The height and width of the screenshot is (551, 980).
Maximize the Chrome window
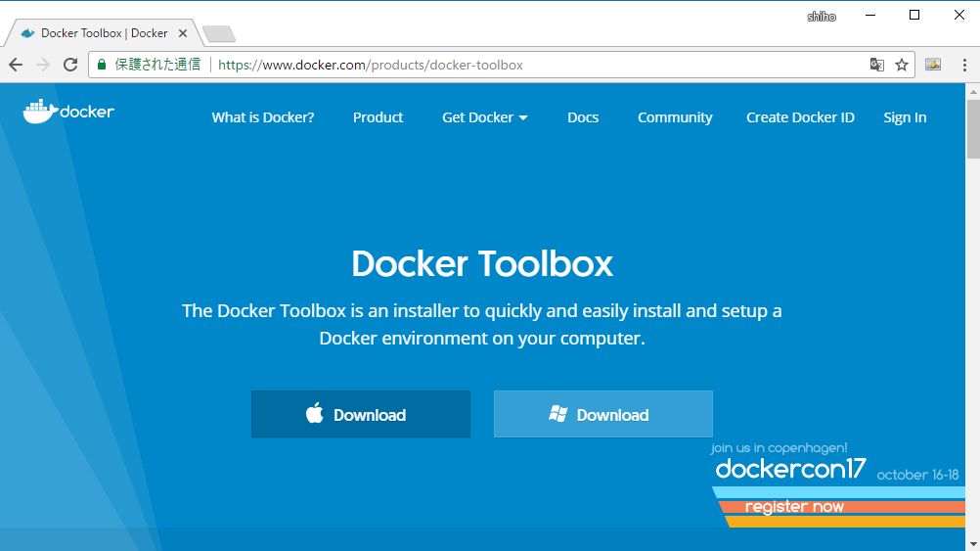(914, 15)
